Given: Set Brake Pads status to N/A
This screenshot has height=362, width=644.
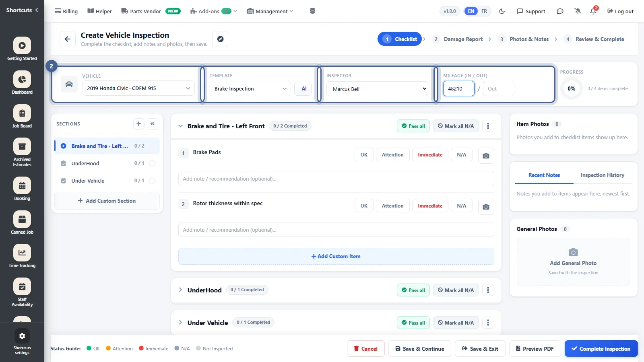Looking at the screenshot, I should pos(461,155).
